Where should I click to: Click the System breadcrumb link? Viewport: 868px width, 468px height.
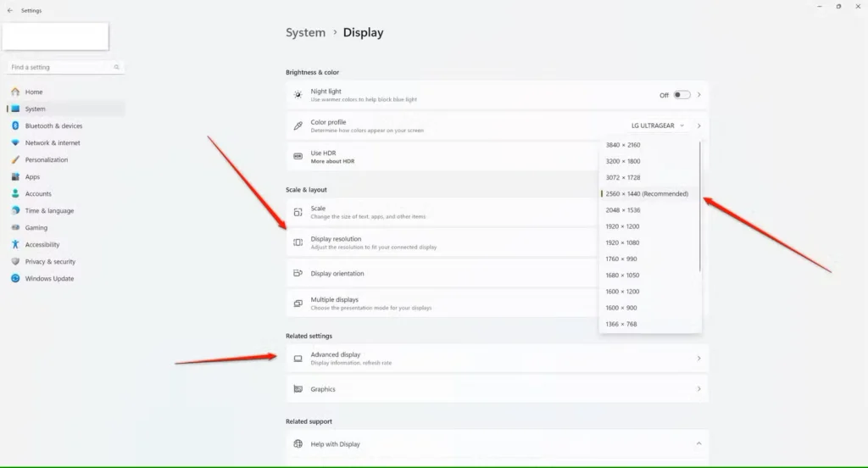(305, 33)
